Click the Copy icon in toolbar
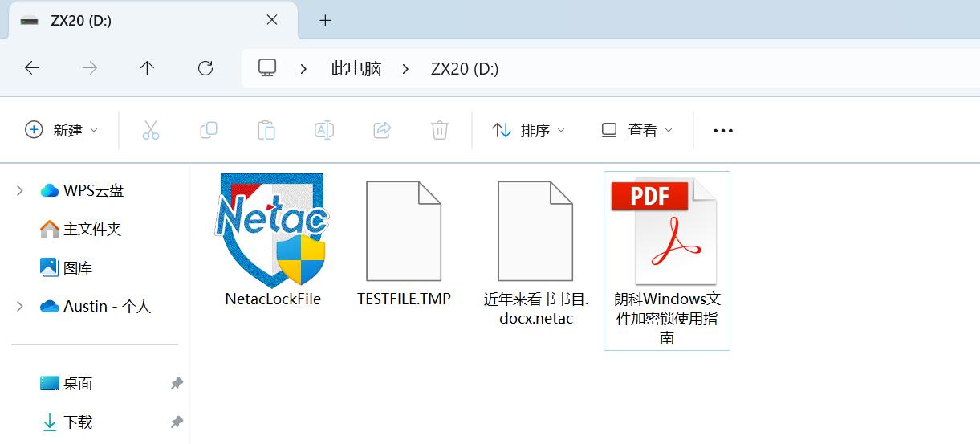This screenshot has width=980, height=444. coord(209,130)
